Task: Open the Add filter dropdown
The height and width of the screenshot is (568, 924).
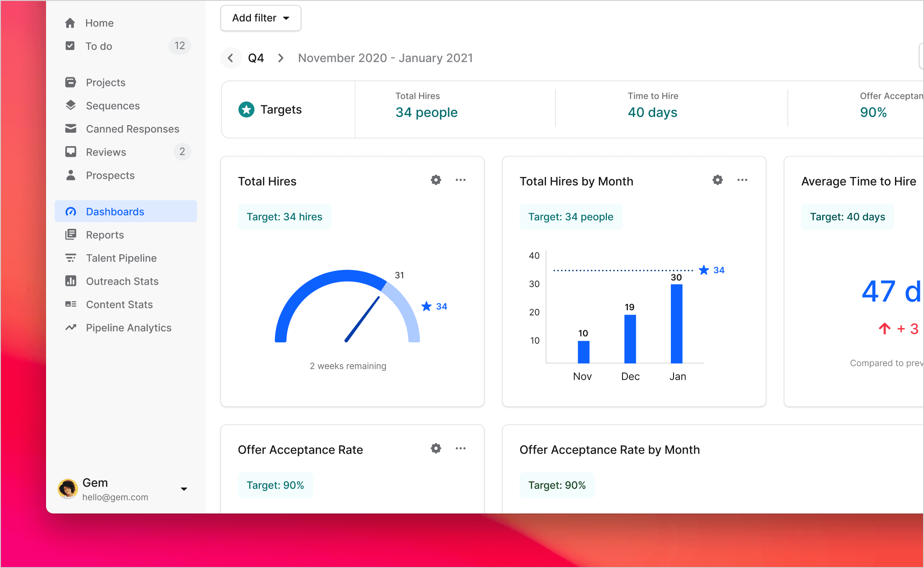Action: click(x=261, y=18)
